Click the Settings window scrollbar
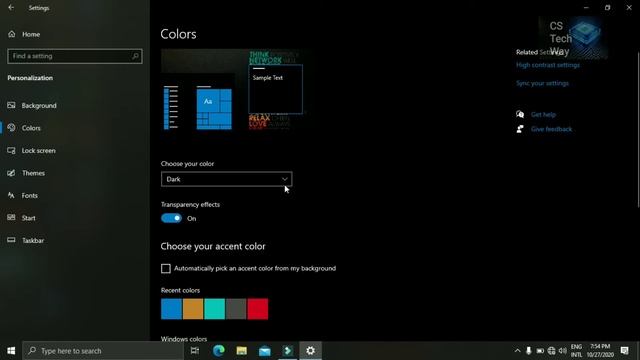 pyautogui.click(x=638, y=130)
